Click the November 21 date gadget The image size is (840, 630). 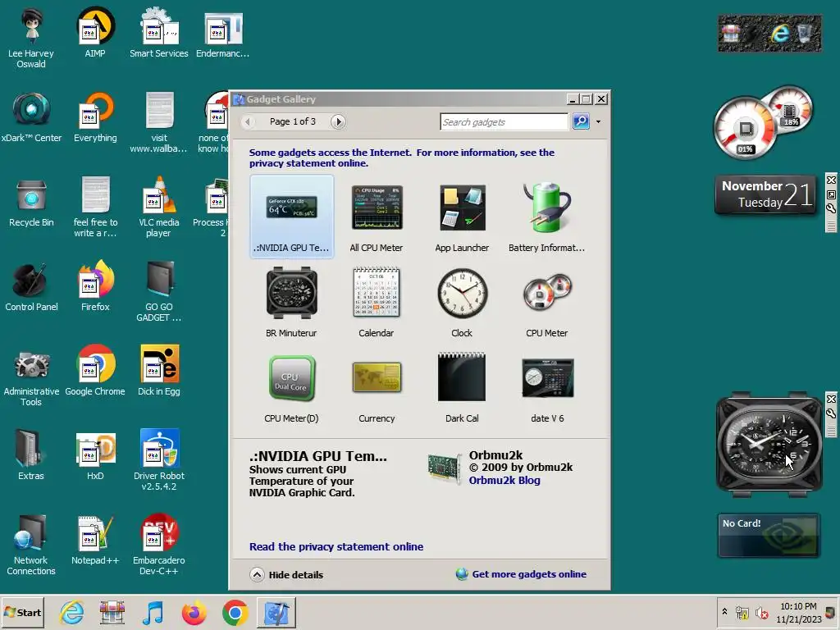(767, 194)
